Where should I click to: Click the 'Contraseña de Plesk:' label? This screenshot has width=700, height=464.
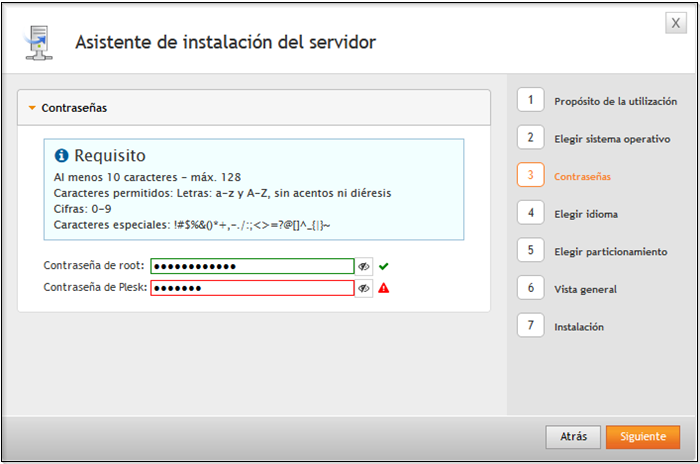[95, 287]
